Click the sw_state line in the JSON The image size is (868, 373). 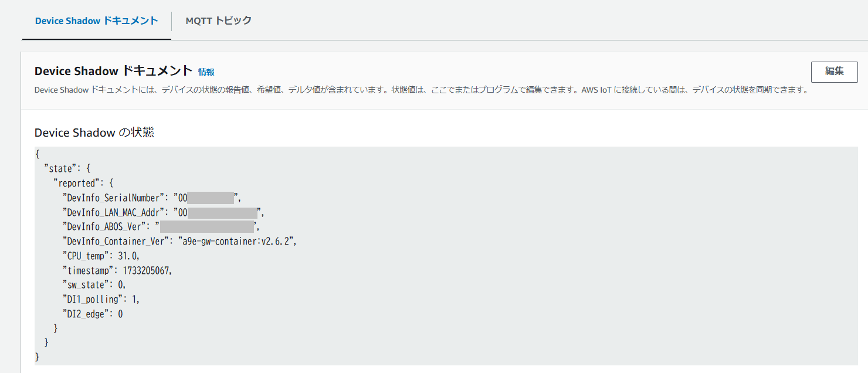coord(94,285)
